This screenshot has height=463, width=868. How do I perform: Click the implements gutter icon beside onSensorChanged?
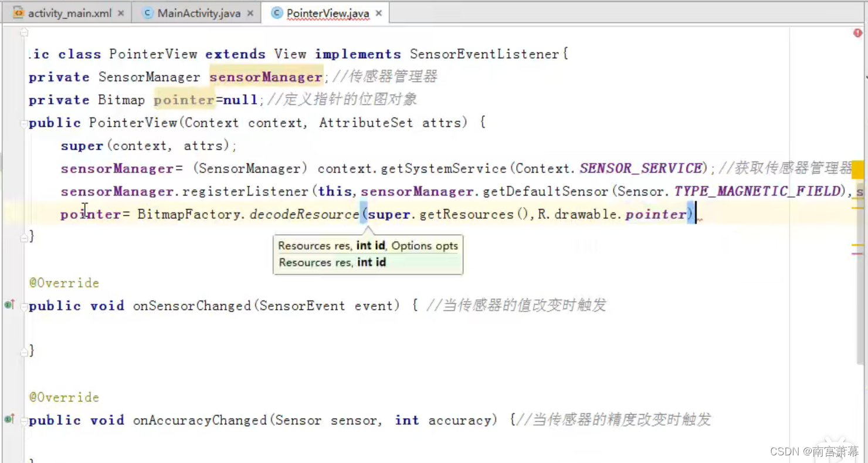point(9,305)
